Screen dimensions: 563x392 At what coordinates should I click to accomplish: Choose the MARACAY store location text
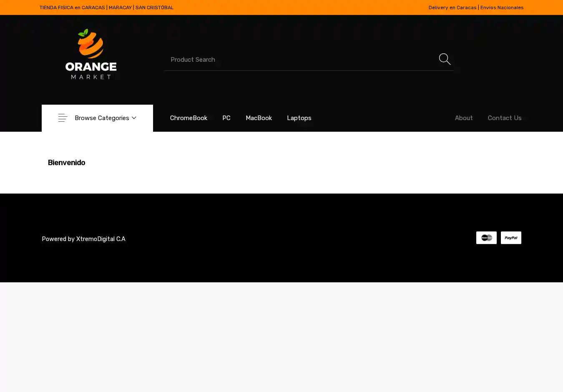click(x=120, y=8)
